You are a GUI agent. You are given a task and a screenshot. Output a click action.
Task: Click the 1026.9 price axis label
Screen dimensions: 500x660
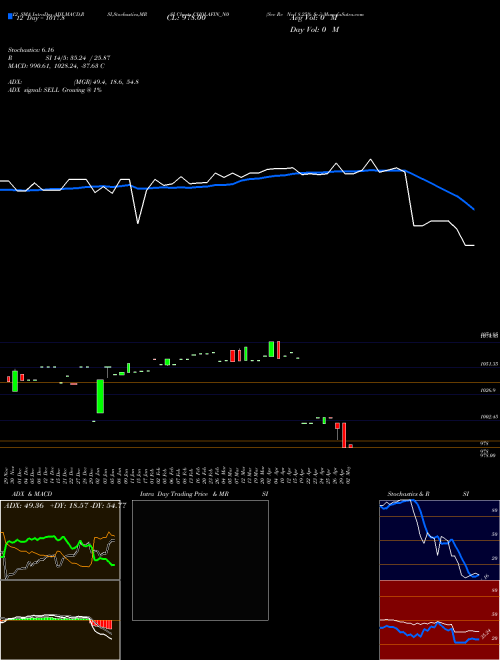click(x=490, y=391)
